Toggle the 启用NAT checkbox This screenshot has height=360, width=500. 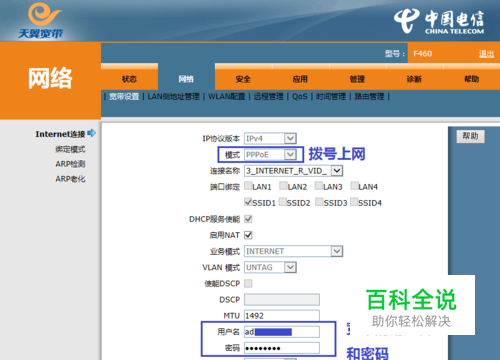[x=248, y=235]
